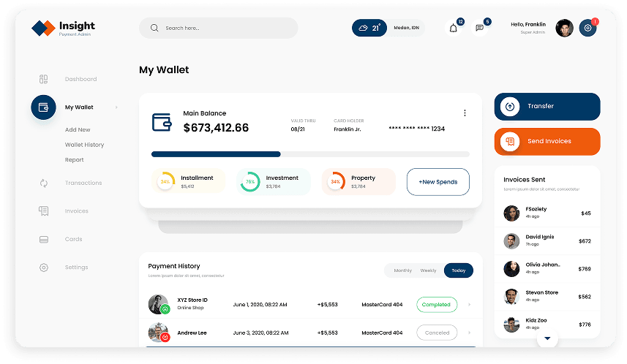
Task: Click the Investment 76% ring icon
Action: 250,182
